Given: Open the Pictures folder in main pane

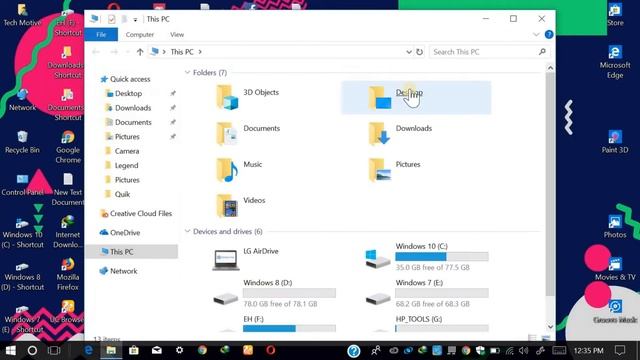Looking at the screenshot, I should click(394, 169).
